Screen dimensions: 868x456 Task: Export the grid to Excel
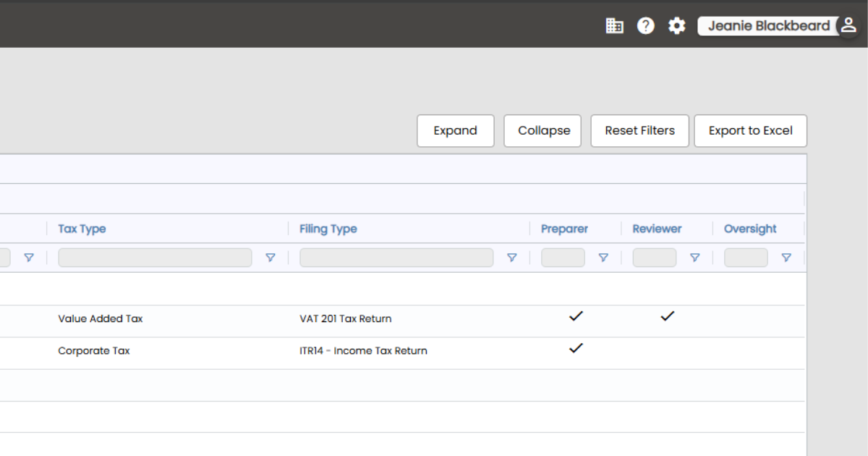[x=751, y=131]
